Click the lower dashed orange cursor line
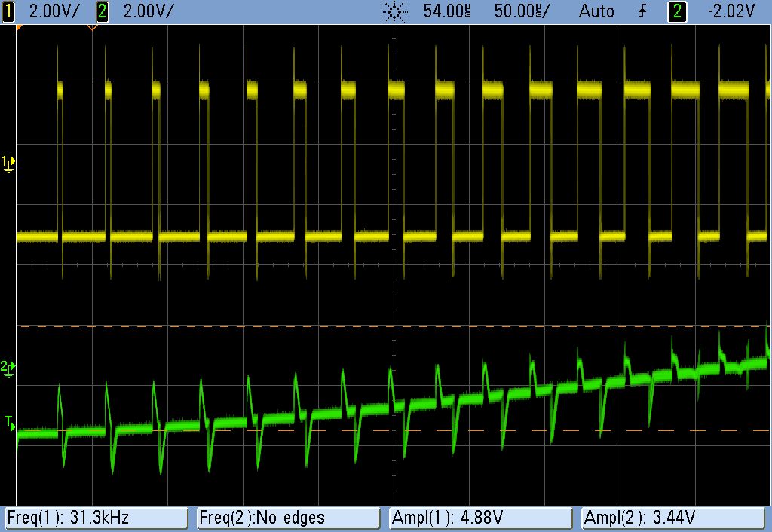Image resolution: width=772 pixels, height=532 pixels. 392,430
